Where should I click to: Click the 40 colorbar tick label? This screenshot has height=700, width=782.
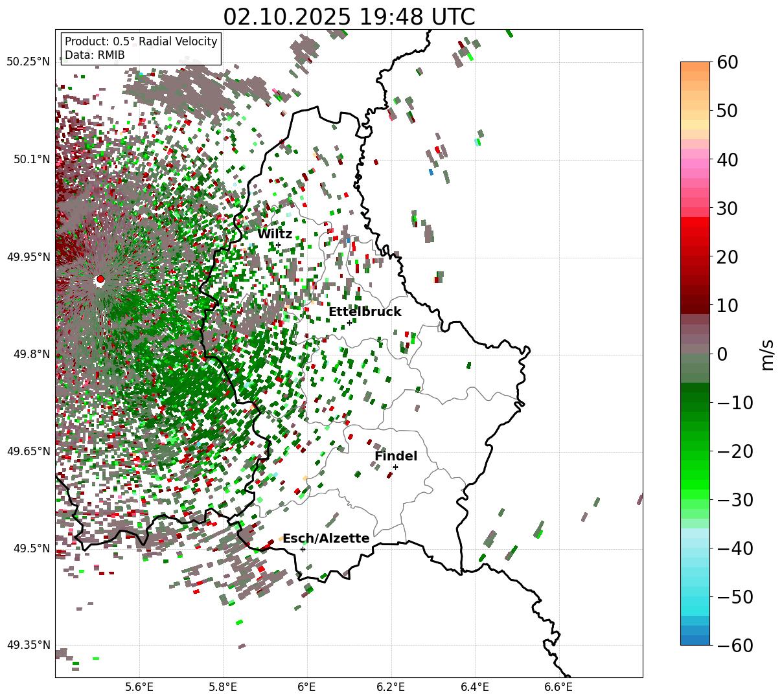click(727, 159)
